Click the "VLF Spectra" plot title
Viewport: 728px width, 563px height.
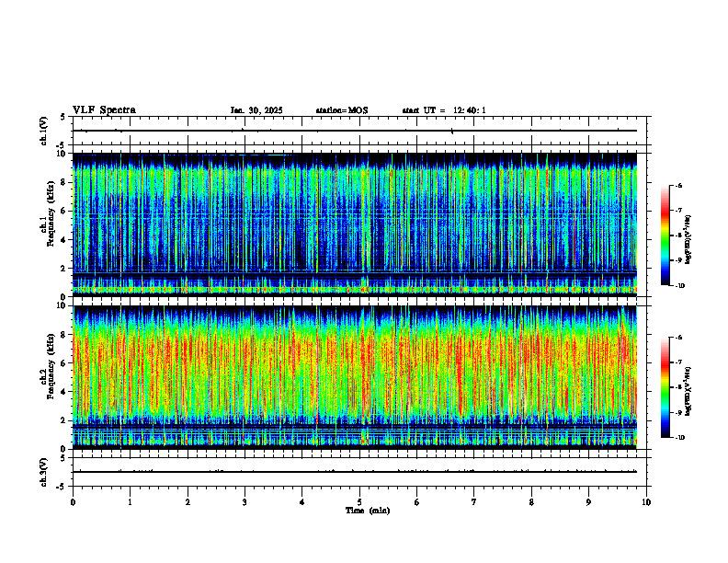pyautogui.click(x=104, y=110)
